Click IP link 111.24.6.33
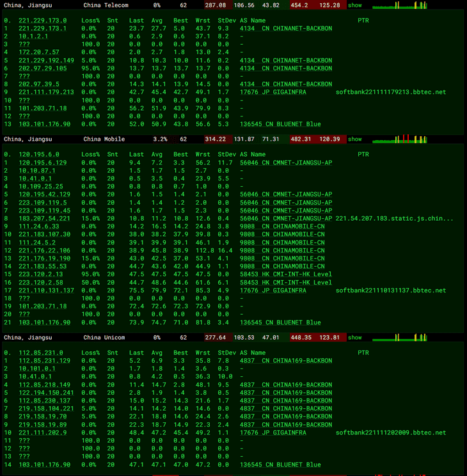Viewport: 467px width, 476px height. coord(39,226)
